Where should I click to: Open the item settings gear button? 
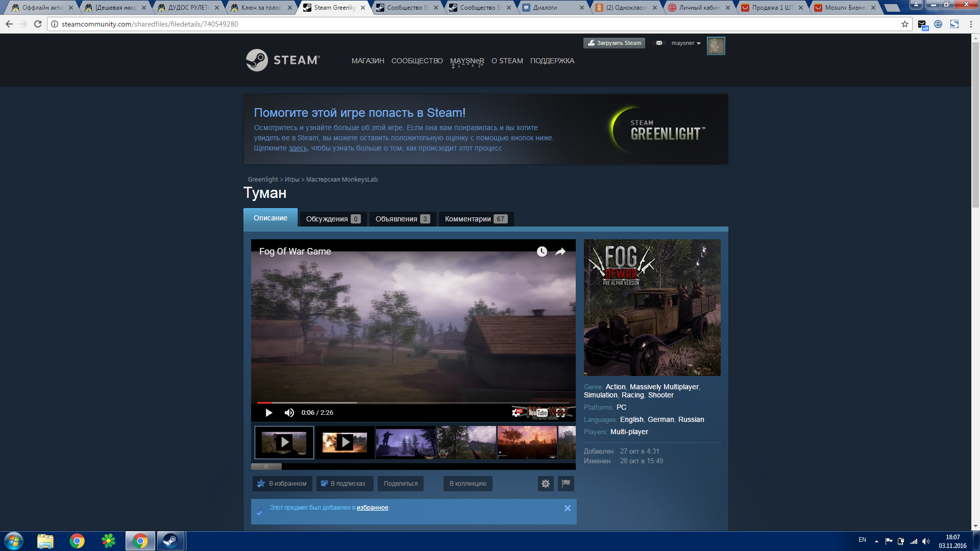click(546, 484)
